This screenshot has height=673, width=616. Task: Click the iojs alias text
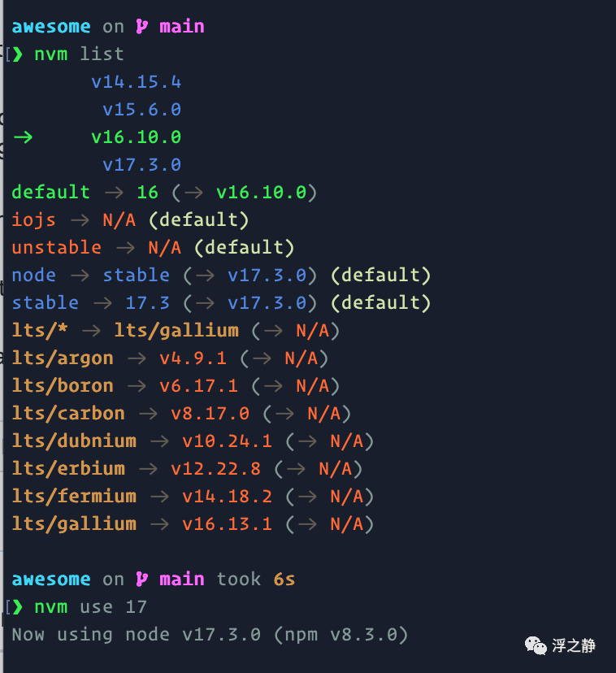[x=34, y=219]
